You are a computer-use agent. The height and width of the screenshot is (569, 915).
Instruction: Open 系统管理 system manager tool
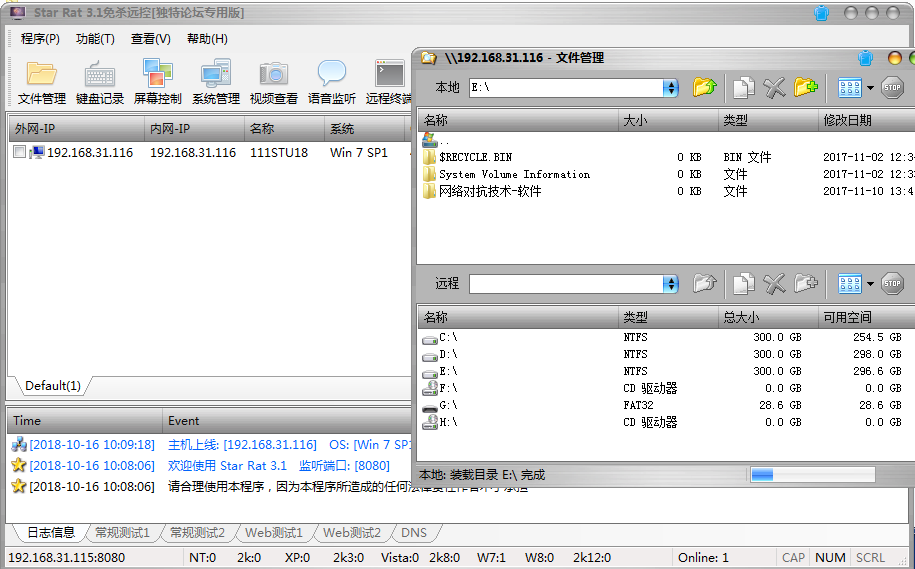pyautogui.click(x=216, y=82)
